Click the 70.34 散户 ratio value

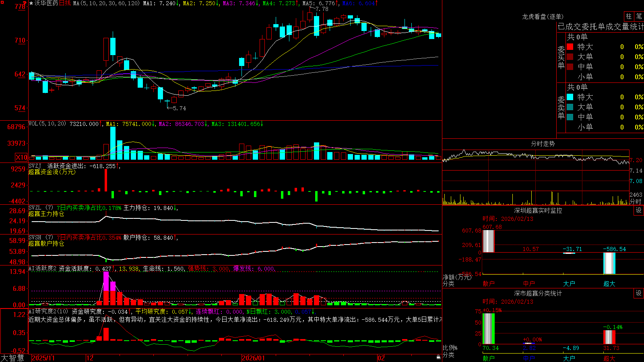491,348
